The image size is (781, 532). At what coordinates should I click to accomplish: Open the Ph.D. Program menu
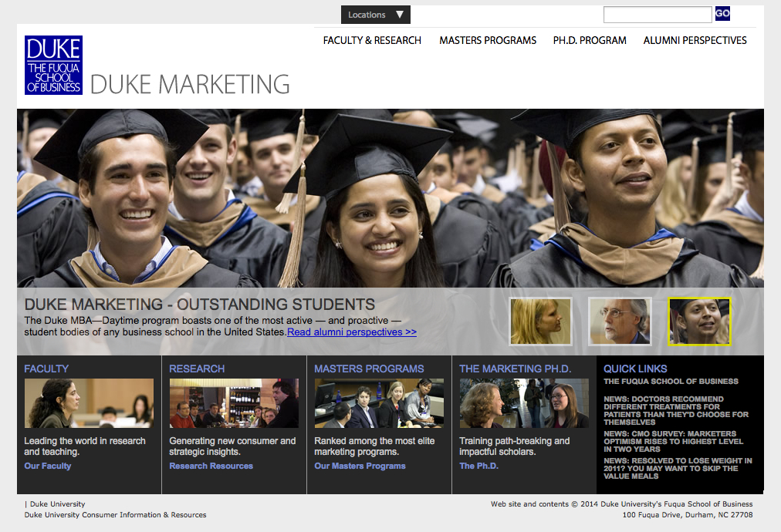590,40
